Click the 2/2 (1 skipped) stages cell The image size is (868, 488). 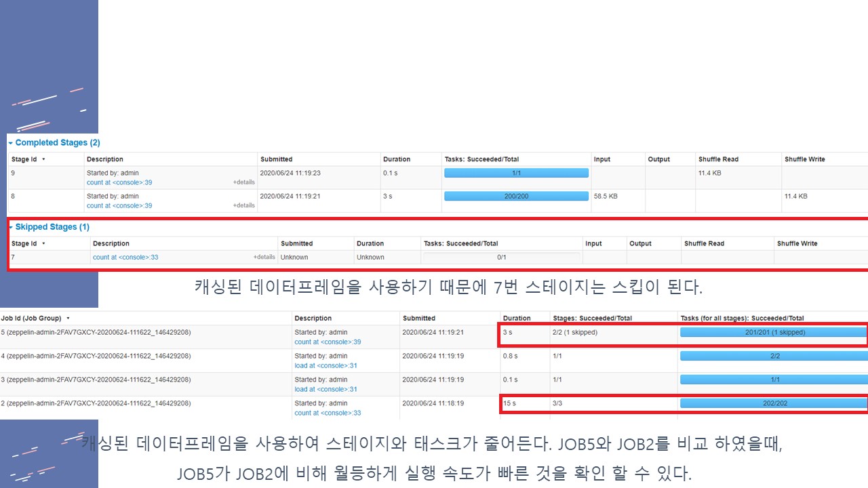575,332
